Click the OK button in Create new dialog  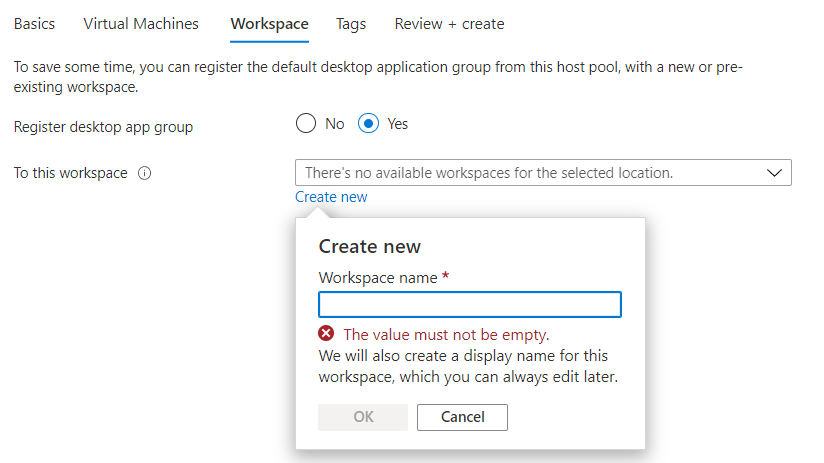coord(363,417)
